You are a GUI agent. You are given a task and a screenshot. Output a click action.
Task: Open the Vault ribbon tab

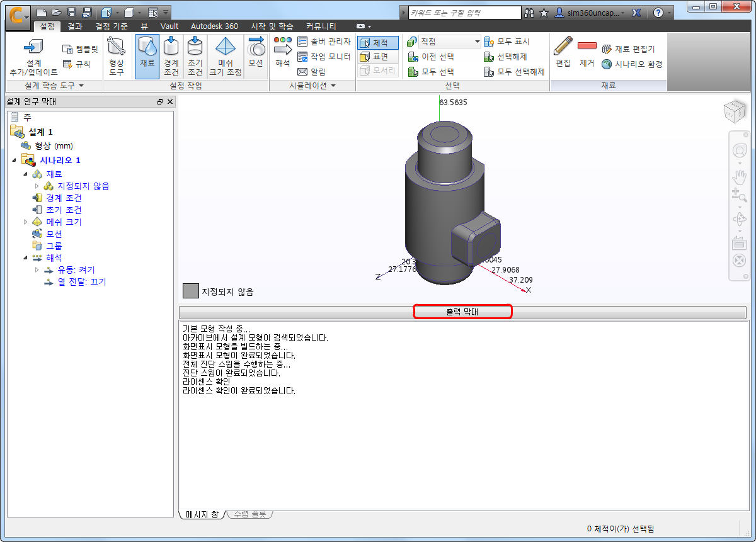click(169, 26)
